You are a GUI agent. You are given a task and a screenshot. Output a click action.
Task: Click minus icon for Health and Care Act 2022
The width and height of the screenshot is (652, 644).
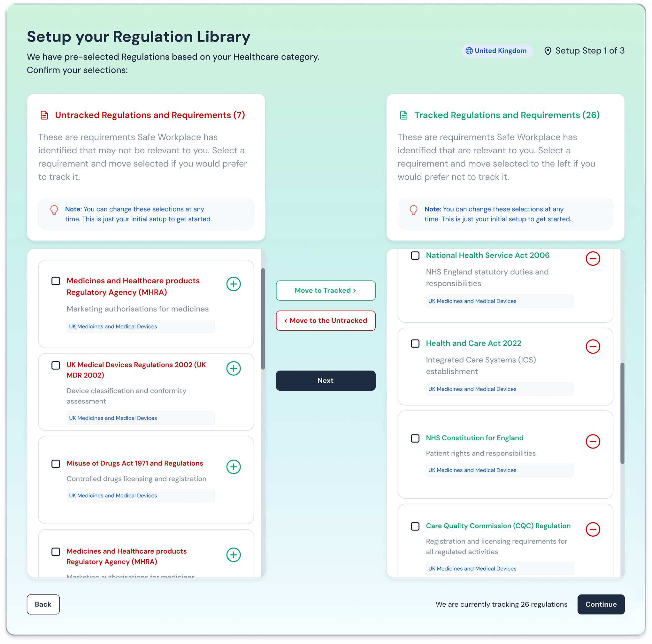click(x=593, y=347)
